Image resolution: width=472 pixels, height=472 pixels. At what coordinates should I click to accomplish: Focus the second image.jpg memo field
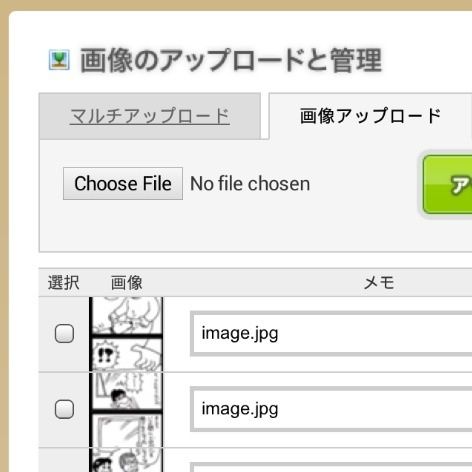point(331,409)
